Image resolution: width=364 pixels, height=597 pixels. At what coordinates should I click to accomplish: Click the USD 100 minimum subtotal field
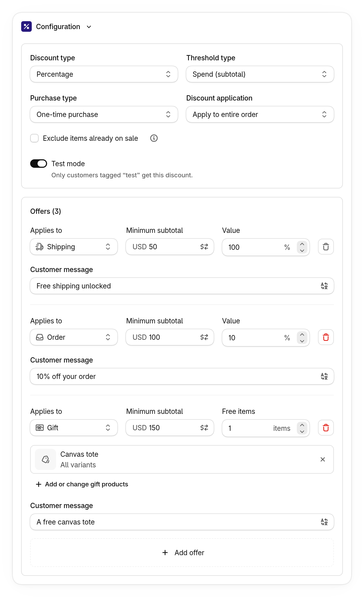click(x=170, y=337)
